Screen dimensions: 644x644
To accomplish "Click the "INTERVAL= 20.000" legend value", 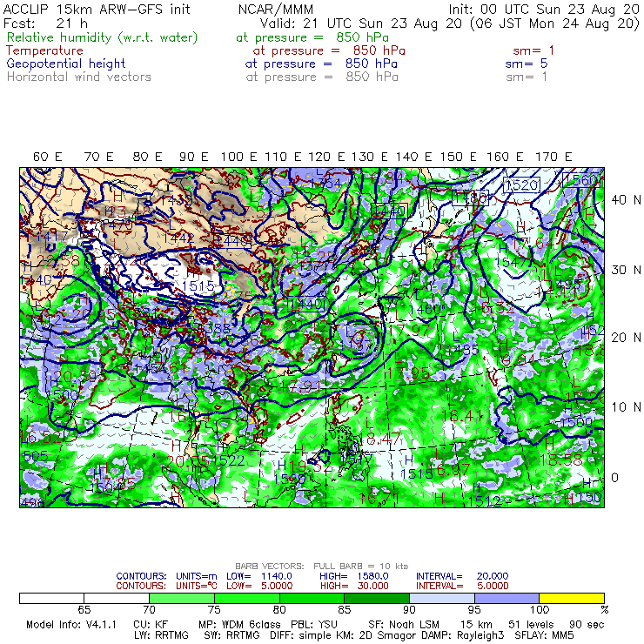I will tap(462, 576).
